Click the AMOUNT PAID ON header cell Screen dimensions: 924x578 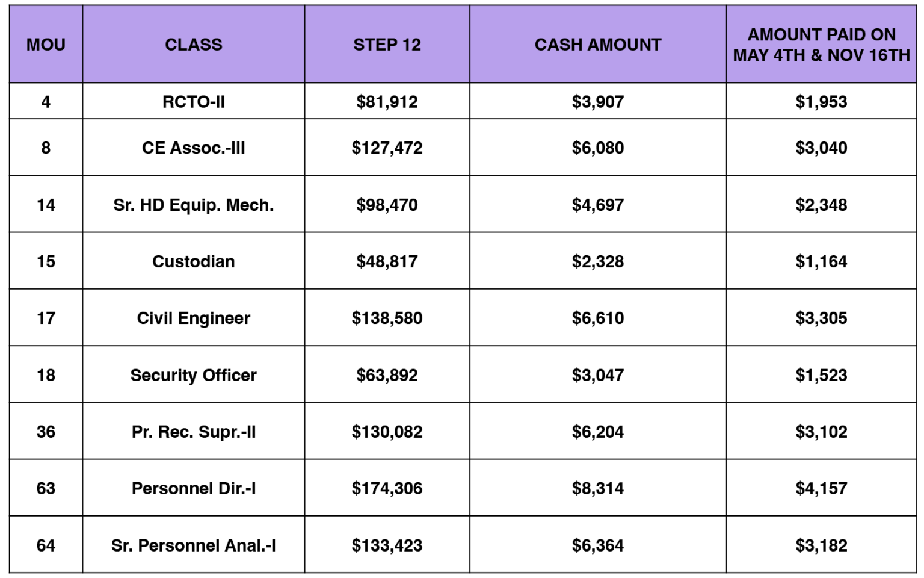tap(821, 45)
